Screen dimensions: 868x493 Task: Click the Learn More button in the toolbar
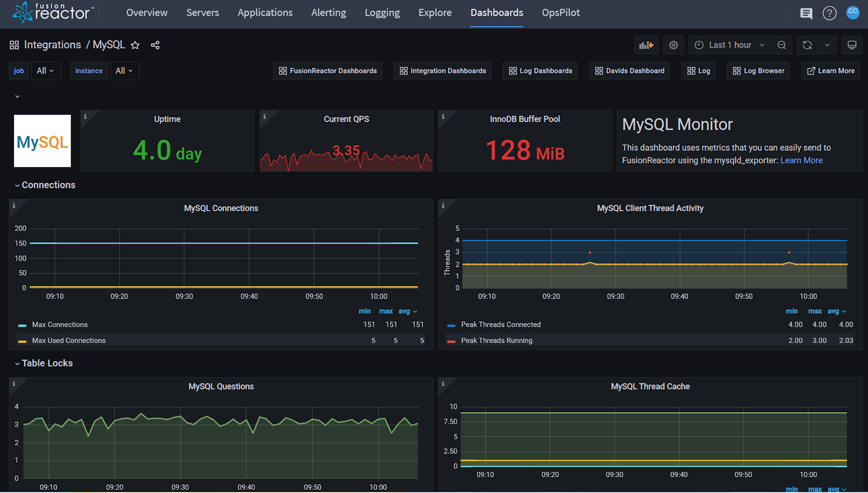pyautogui.click(x=831, y=71)
